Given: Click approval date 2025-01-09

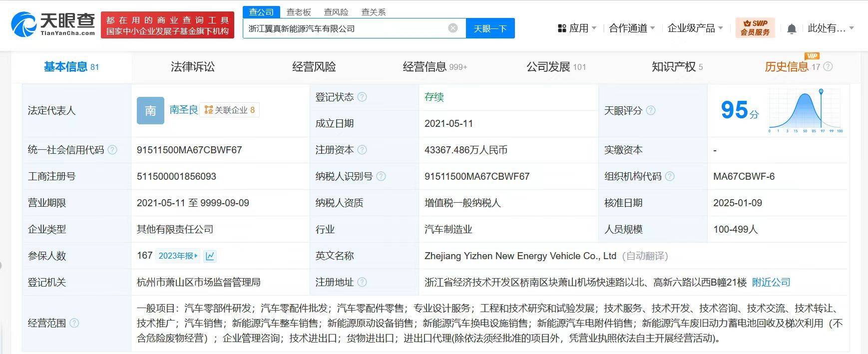Looking at the screenshot, I should point(738,203).
